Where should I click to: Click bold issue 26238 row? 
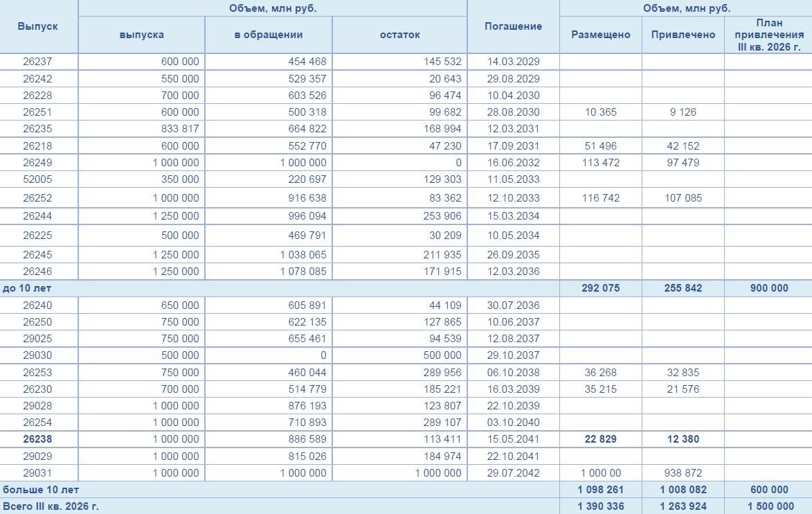[x=406, y=439]
